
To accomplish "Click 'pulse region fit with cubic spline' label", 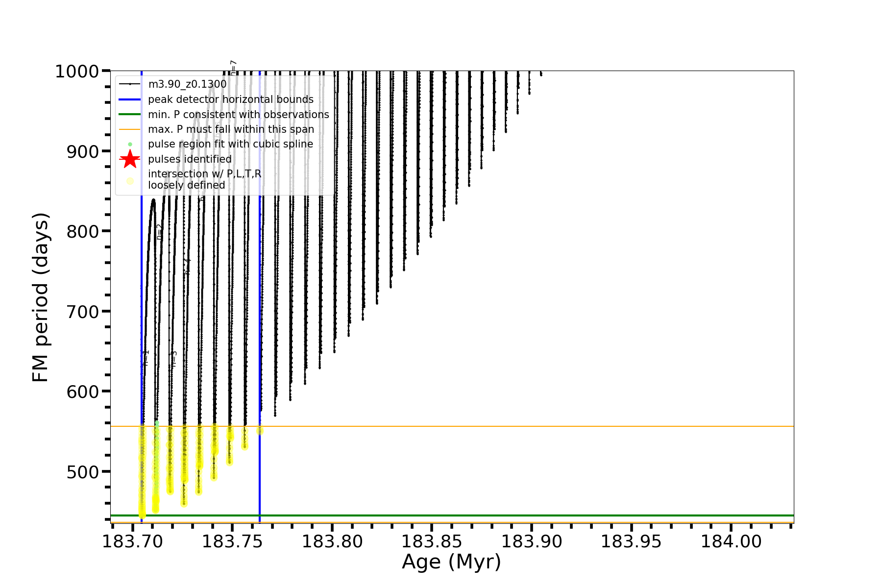I will point(230,144).
